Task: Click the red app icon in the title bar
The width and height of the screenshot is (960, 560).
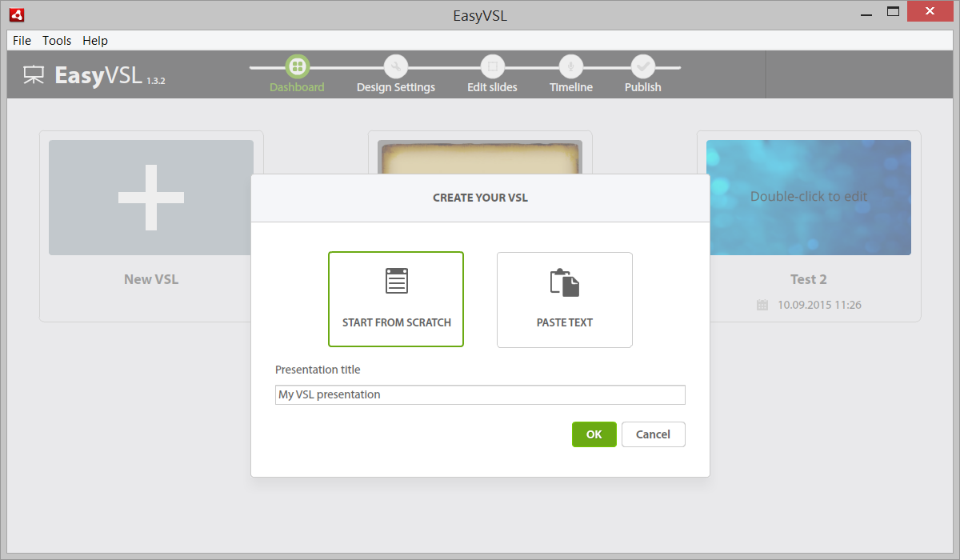Action: 16,14
